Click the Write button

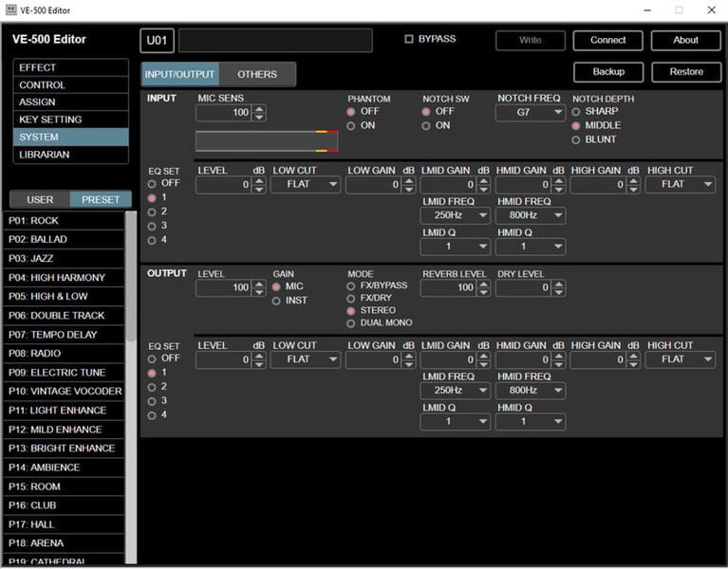coord(531,41)
